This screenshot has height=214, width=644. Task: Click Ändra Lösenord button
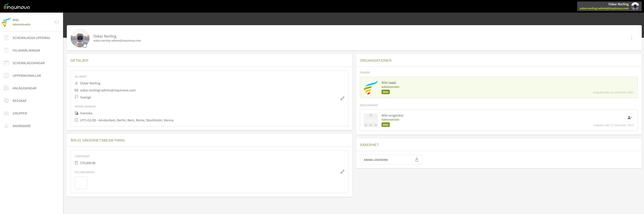coord(391,160)
